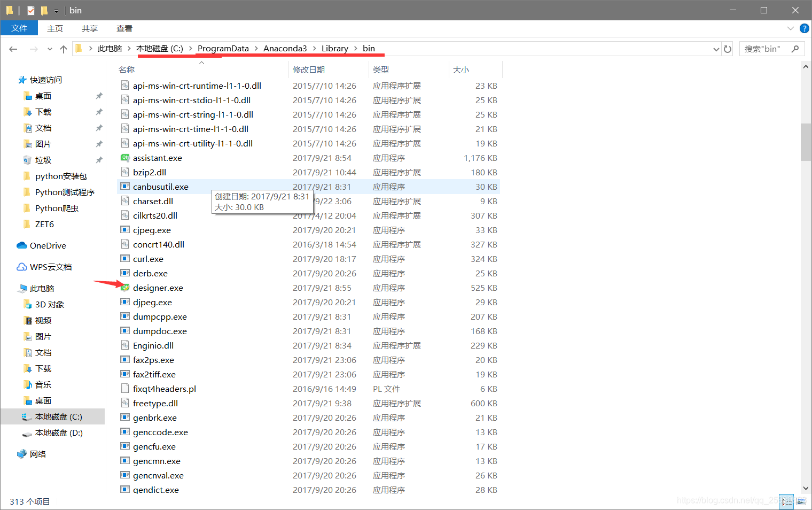This screenshot has height=510, width=812.
Task: Click ProgramData in the address breadcrumb
Action: tap(223, 49)
